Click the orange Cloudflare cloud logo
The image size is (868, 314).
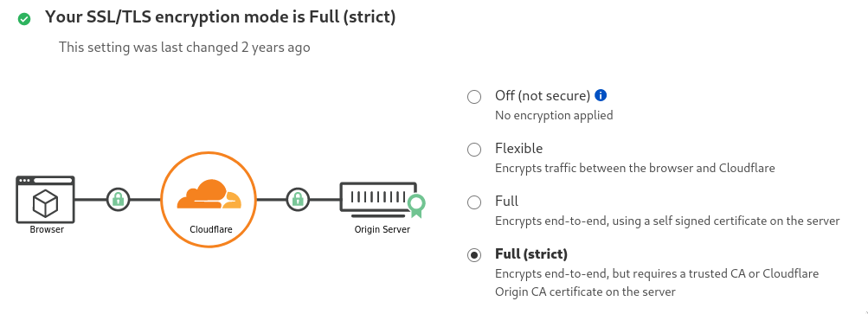pos(209,195)
